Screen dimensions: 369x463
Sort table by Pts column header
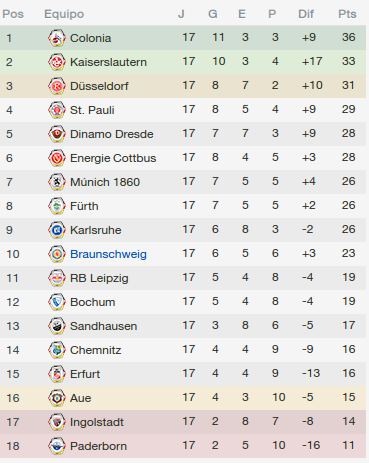click(x=347, y=14)
